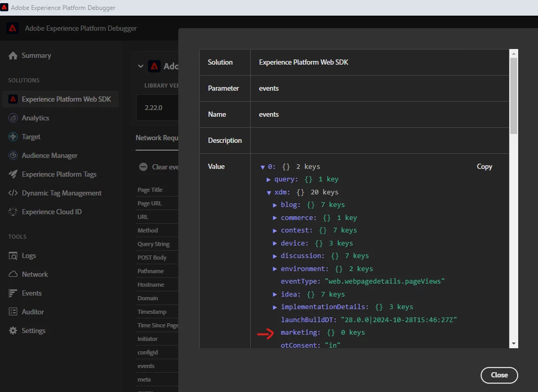Click the Adobe logo in app header
The image size is (538, 392).
[x=13, y=28]
